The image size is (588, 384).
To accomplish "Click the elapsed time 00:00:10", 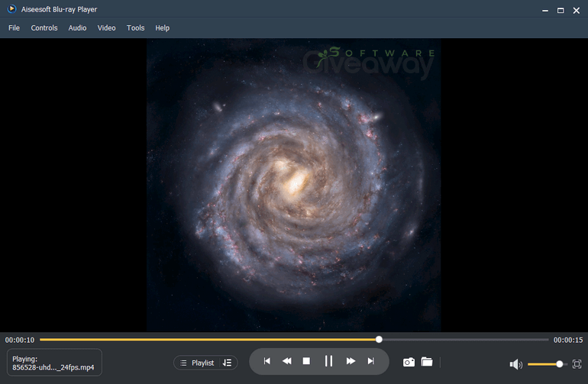I will (20, 340).
